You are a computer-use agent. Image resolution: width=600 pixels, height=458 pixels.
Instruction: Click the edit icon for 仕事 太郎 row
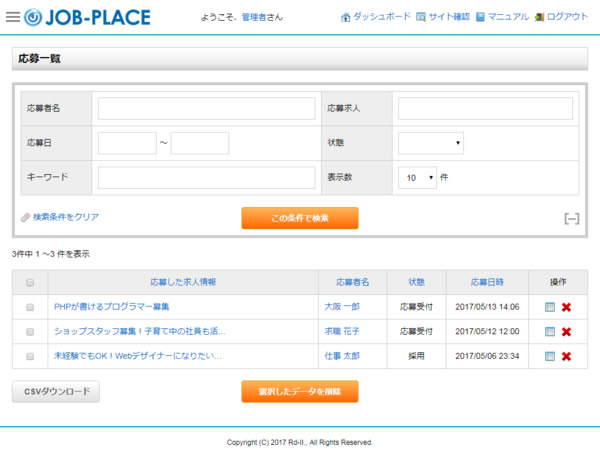[x=550, y=356]
